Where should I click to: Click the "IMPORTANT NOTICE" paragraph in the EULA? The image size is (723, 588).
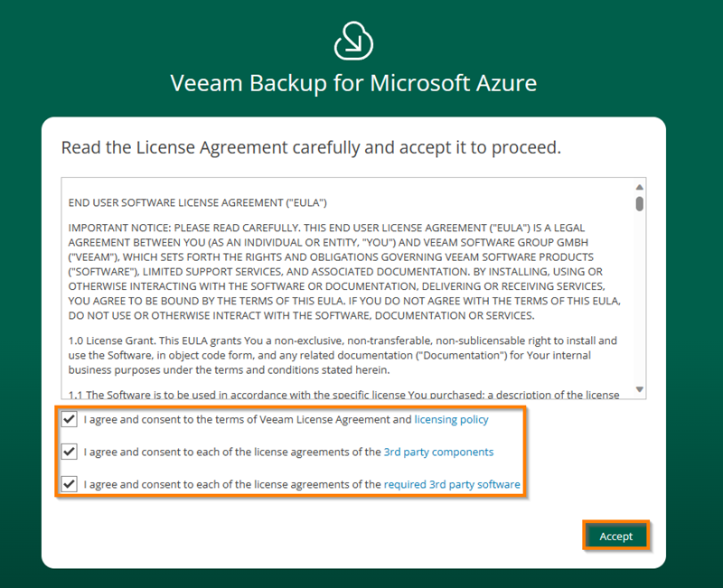pyautogui.click(x=343, y=271)
